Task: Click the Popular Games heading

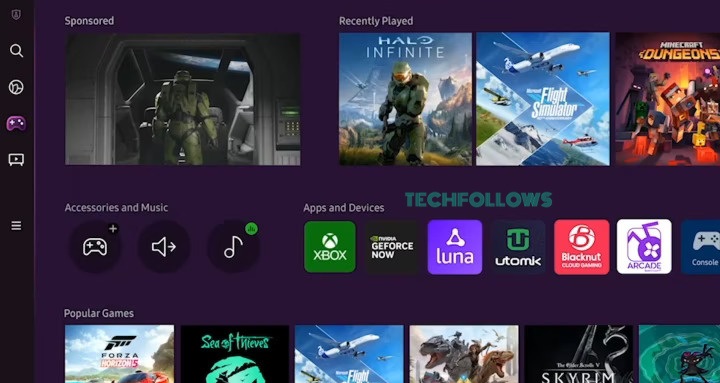Action: 99,314
